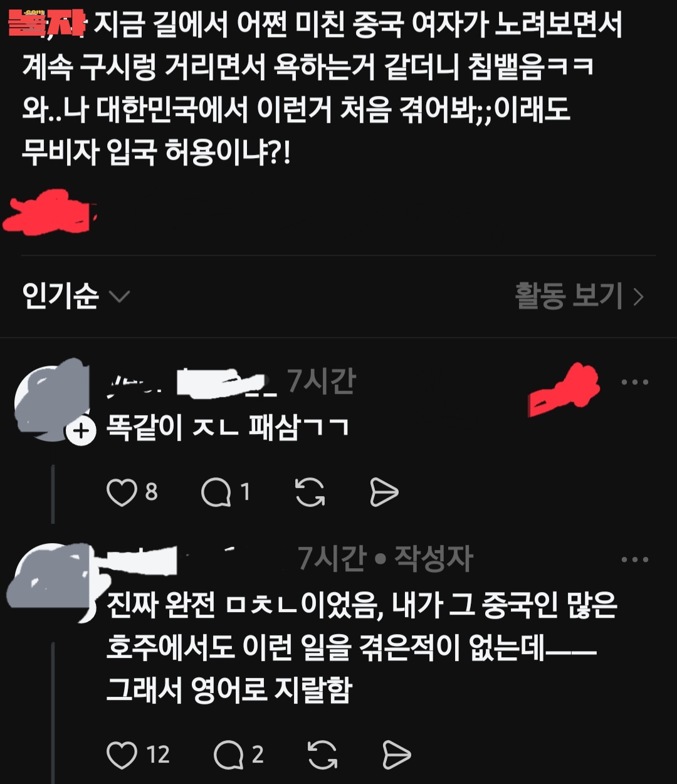The height and width of the screenshot is (784, 677).
Task: Share the author's comment via send icon
Action: 396,755
